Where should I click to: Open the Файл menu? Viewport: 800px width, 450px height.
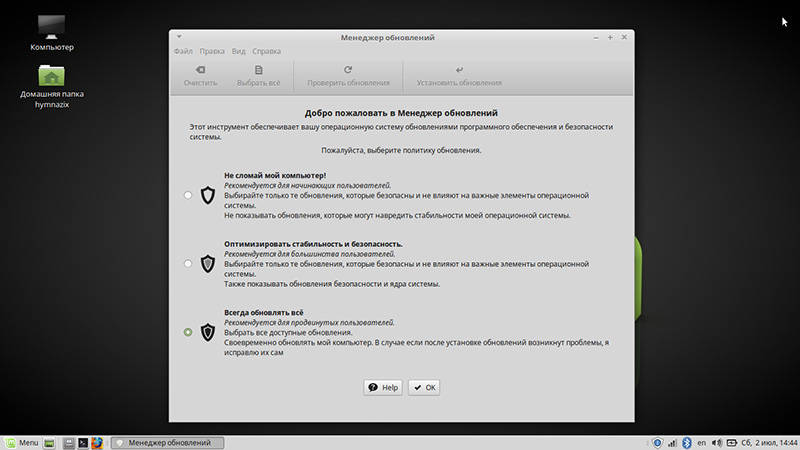pyautogui.click(x=183, y=51)
